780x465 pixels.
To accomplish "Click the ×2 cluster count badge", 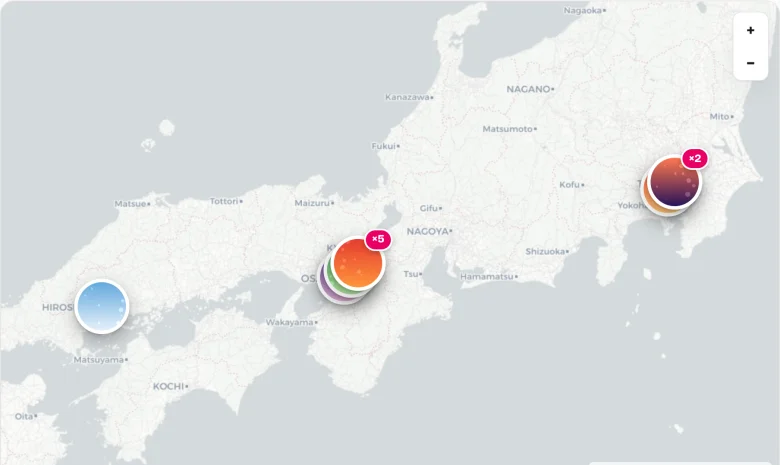I will coord(695,159).
